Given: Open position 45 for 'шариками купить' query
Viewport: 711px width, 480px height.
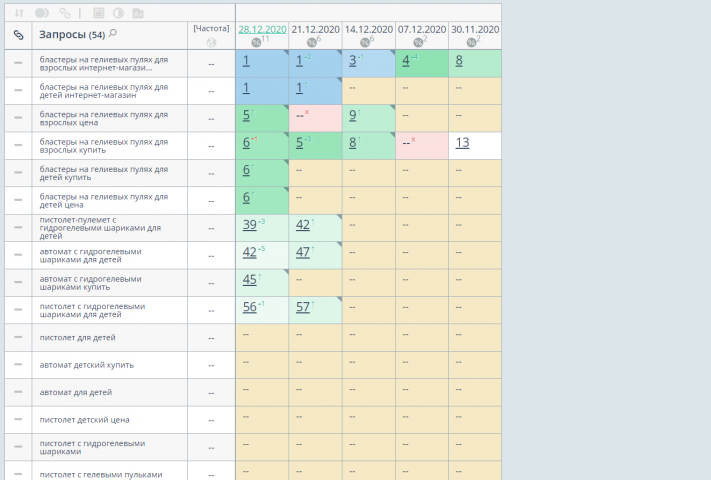Looking at the screenshot, I should (x=249, y=280).
